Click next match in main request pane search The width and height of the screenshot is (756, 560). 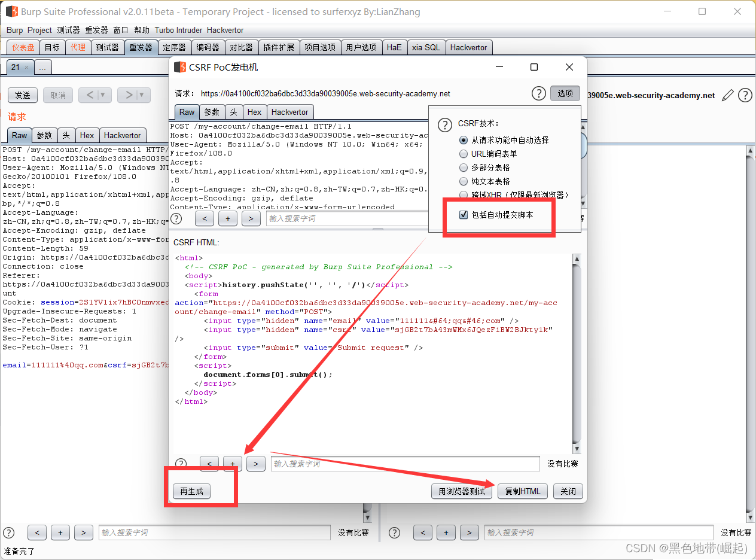pos(84,532)
